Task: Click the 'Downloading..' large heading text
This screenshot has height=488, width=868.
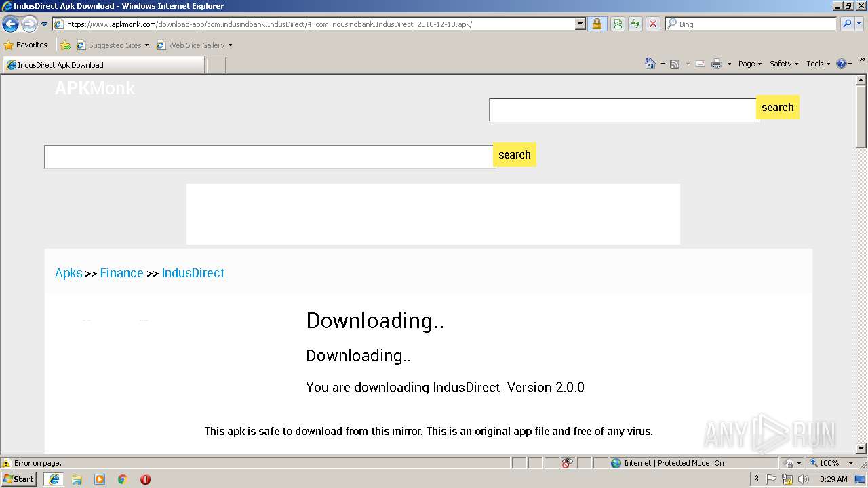Action: pyautogui.click(x=375, y=321)
